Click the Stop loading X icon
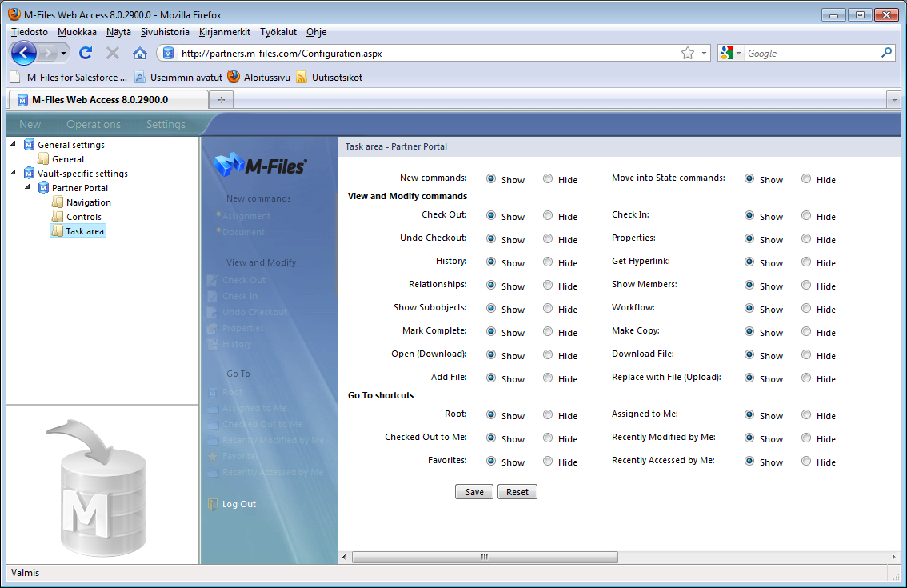Screen dimensions: 907x588 pyautogui.click(x=113, y=54)
